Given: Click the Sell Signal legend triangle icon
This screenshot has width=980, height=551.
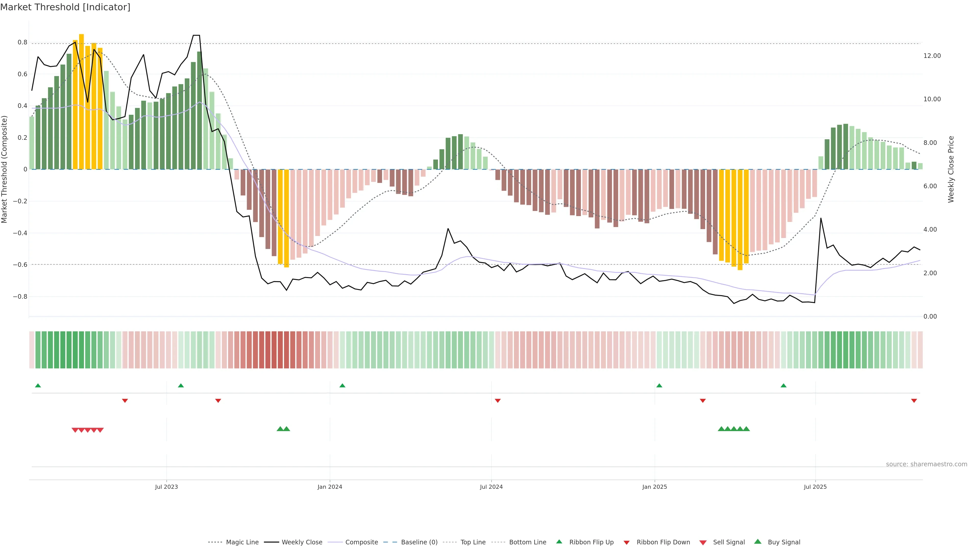Looking at the screenshot, I should tap(703, 543).
